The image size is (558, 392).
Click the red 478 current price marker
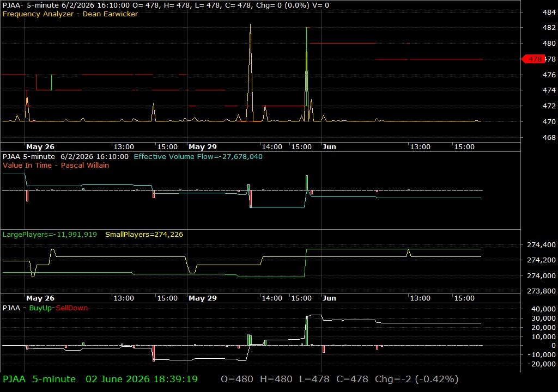click(533, 59)
